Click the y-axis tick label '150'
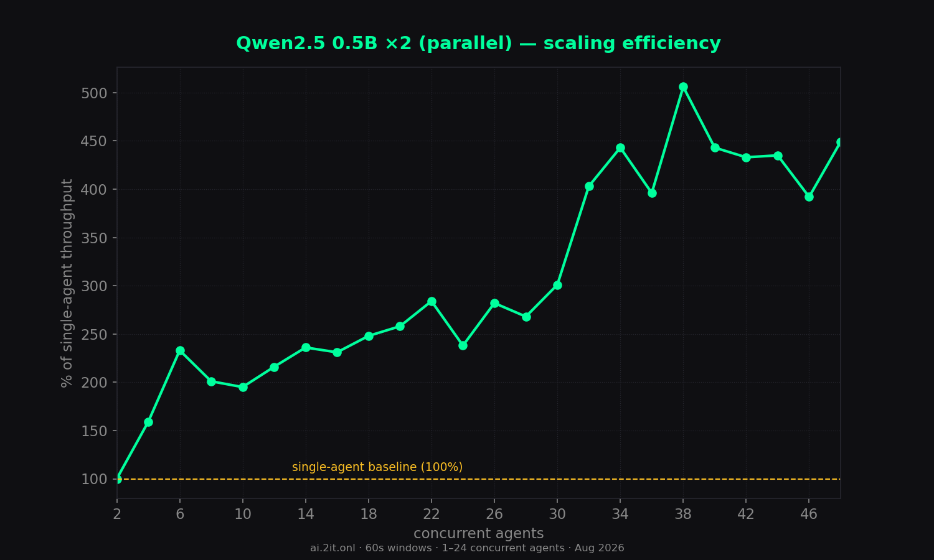Image resolution: width=934 pixels, height=560 pixels. pyautogui.click(x=94, y=431)
